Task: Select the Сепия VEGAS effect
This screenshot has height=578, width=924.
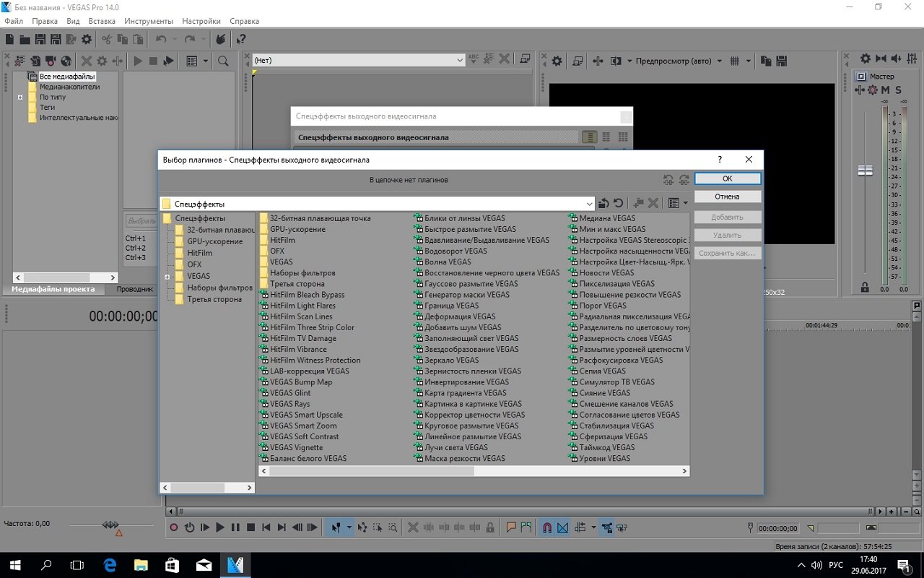Action: tap(602, 371)
